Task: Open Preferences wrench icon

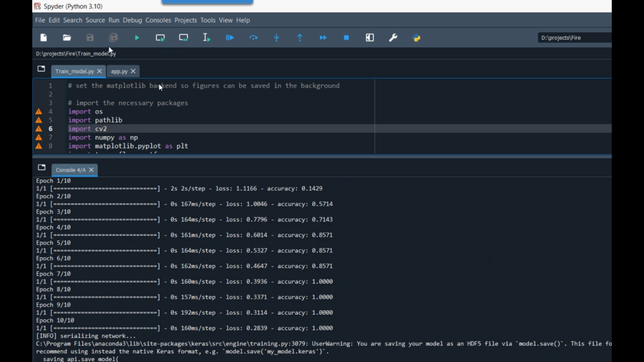Action: click(393, 38)
